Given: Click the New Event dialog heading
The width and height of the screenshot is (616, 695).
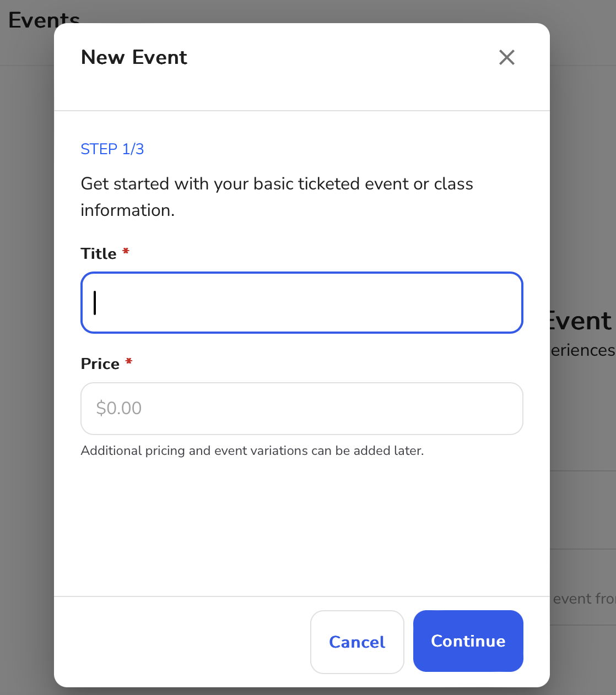Looking at the screenshot, I should click(x=134, y=57).
